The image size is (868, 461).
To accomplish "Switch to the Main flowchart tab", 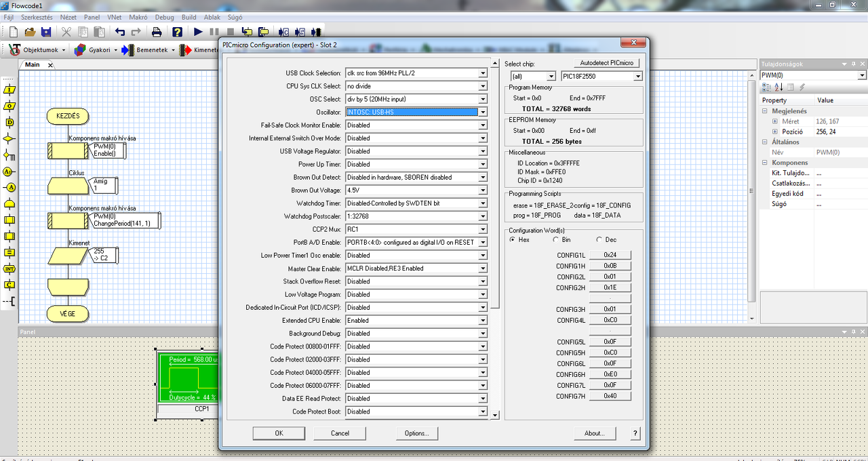I will pos(33,64).
